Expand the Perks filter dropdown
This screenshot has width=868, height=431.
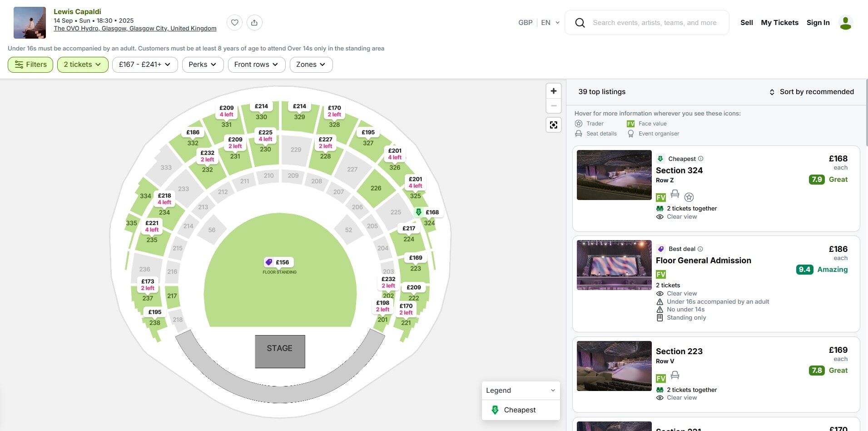pyautogui.click(x=203, y=65)
